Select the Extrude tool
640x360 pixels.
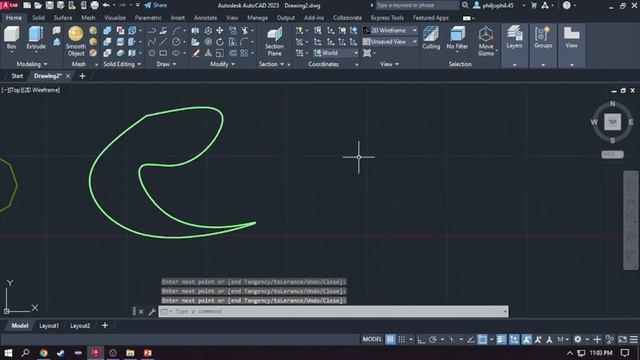tap(36, 37)
